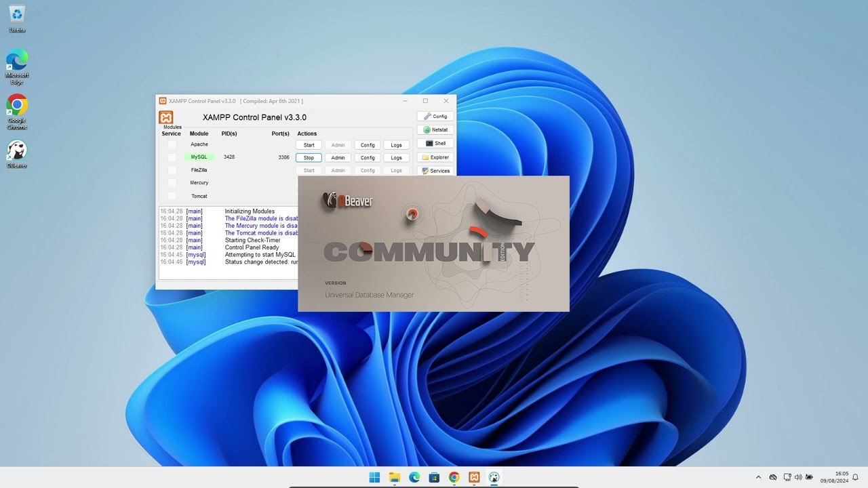Stop the MySQL module

[309, 158]
